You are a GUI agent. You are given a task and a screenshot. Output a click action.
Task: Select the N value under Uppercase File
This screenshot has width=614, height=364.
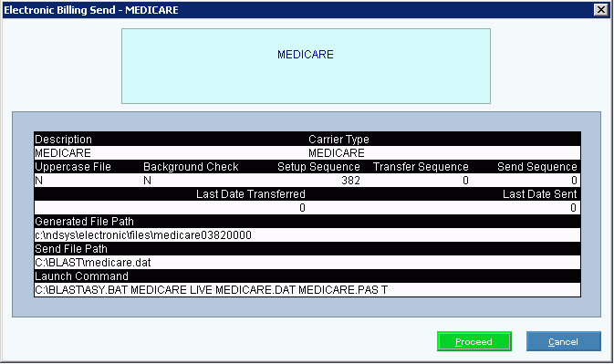point(38,181)
